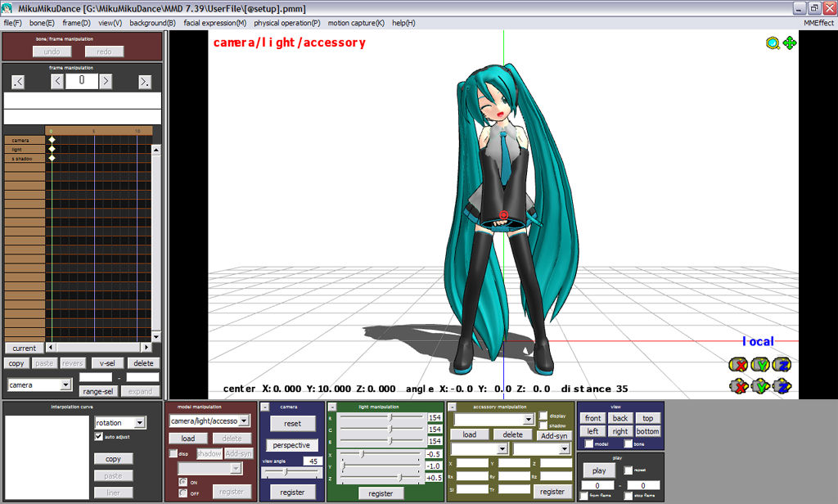Step back one frame arrow
Viewport: 838px width, 504px height.
(58, 81)
